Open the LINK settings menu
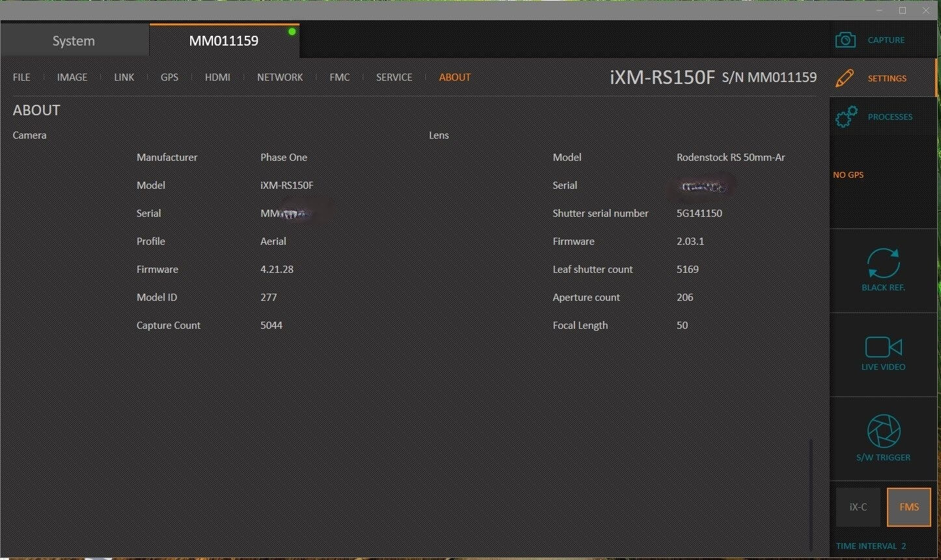This screenshot has height=560, width=941. pyautogui.click(x=124, y=77)
